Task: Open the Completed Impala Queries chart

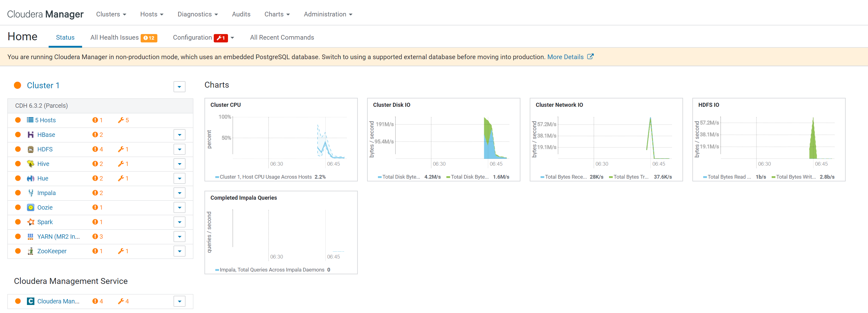Action: click(281, 233)
